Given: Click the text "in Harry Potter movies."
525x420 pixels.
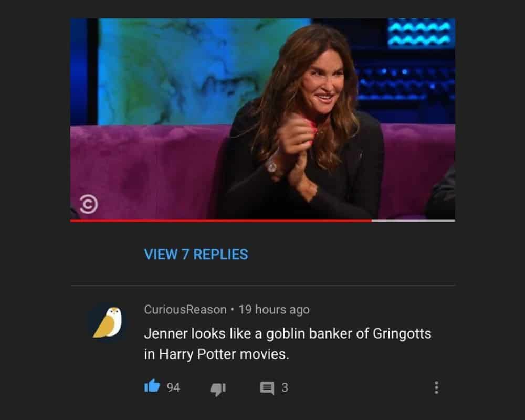Looking at the screenshot, I should click(217, 354).
